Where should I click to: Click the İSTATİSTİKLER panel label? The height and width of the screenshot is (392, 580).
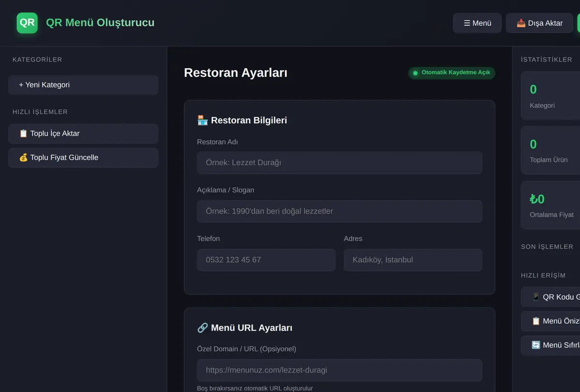pos(547,59)
